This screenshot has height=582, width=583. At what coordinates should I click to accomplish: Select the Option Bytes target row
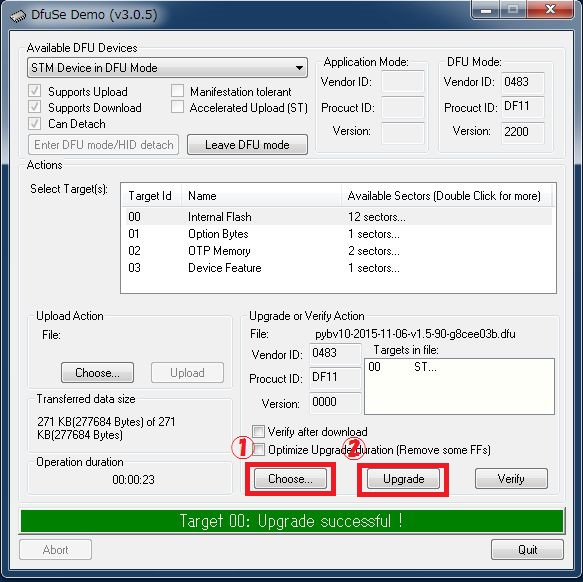click(338, 234)
